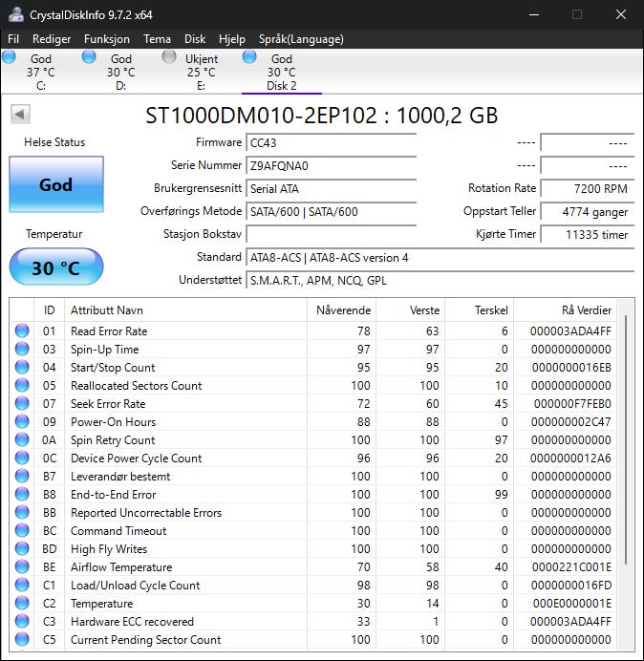The image size is (644, 661).
Task: Click the CrystalDiskInfo app icon in title bar
Action: click(17, 14)
